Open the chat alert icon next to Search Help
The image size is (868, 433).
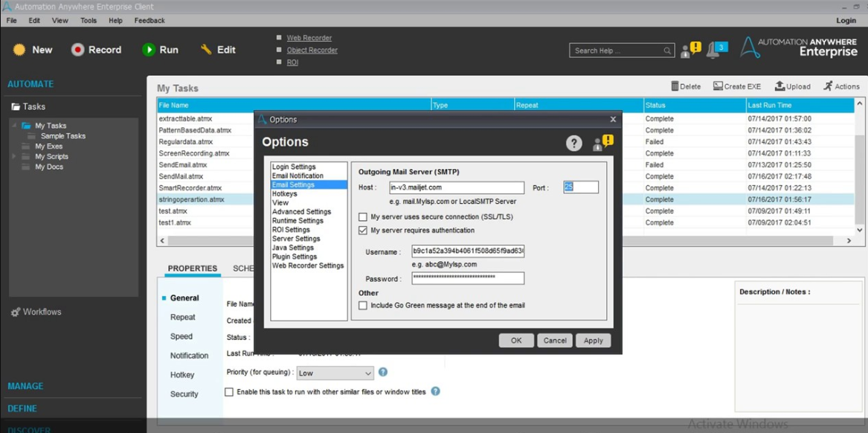click(690, 49)
